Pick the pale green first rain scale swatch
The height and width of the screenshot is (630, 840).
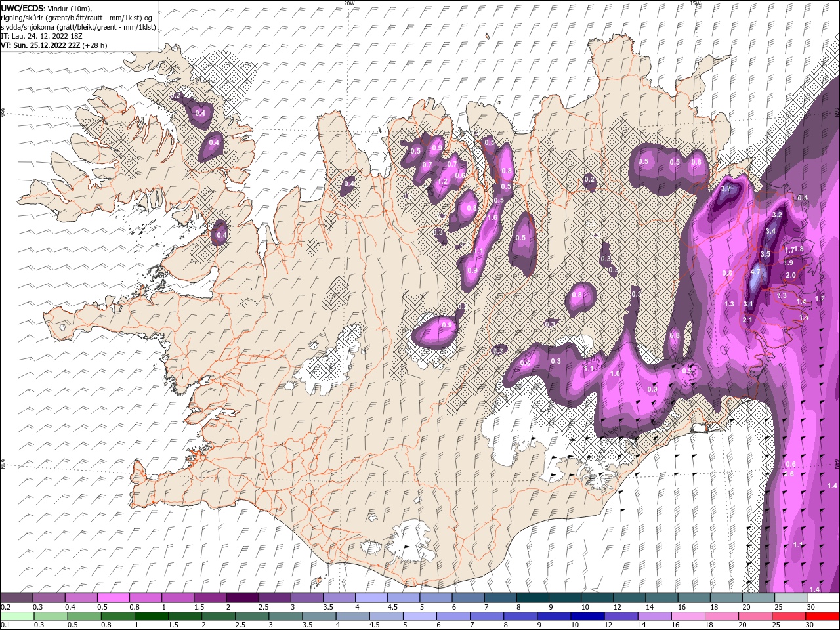(17, 616)
